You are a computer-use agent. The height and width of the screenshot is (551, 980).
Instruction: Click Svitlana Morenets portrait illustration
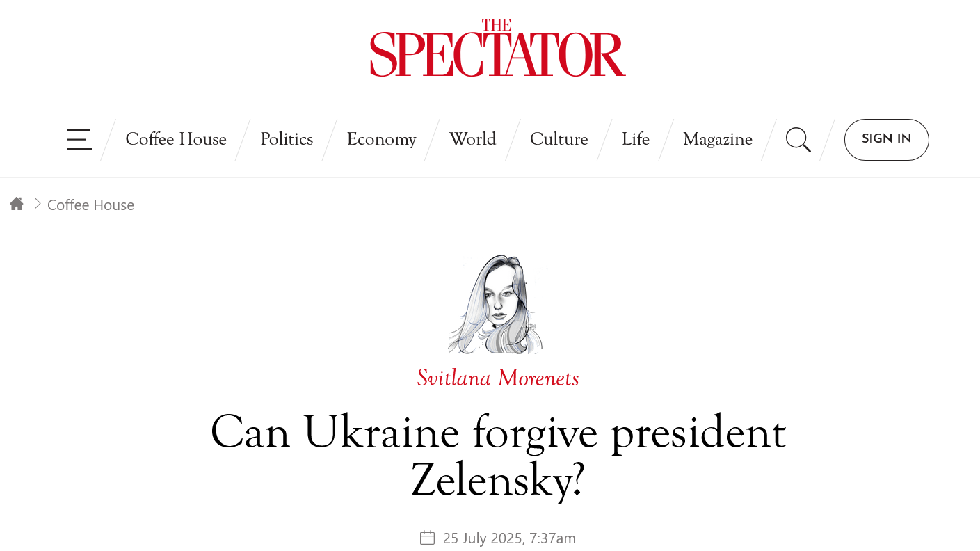(495, 305)
